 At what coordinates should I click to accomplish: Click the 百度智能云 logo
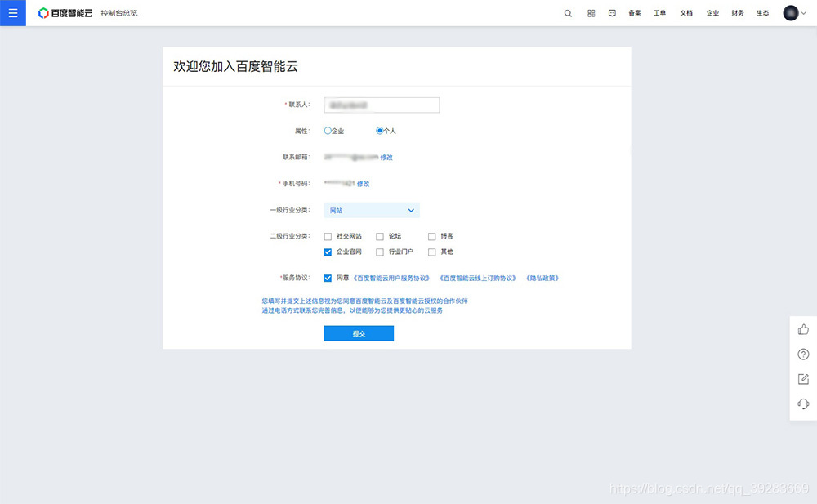tap(65, 13)
